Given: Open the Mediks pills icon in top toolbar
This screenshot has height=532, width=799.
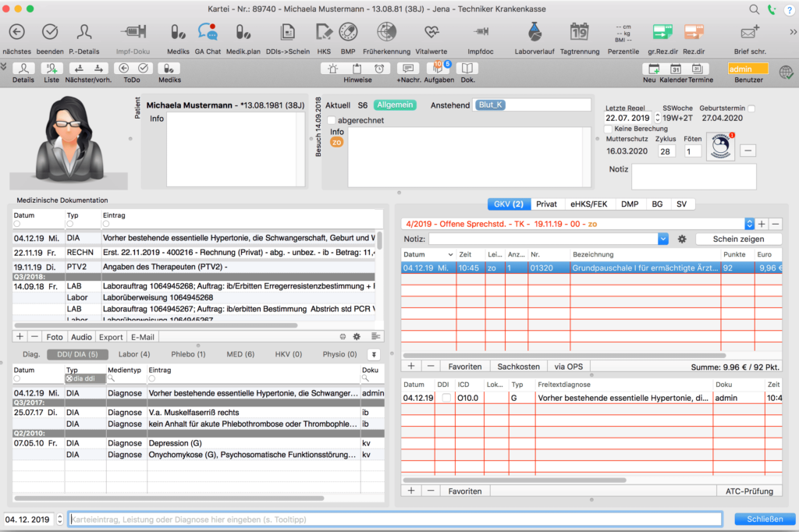Looking at the screenshot, I should 178,32.
